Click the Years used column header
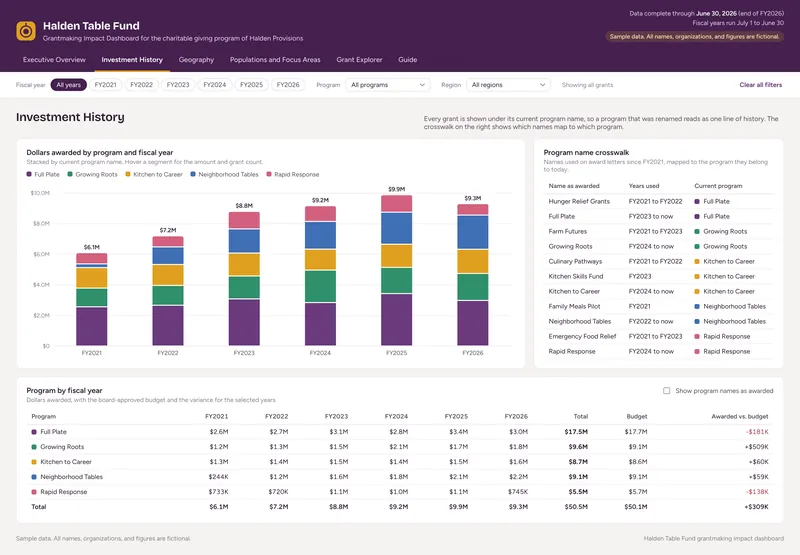 644,186
